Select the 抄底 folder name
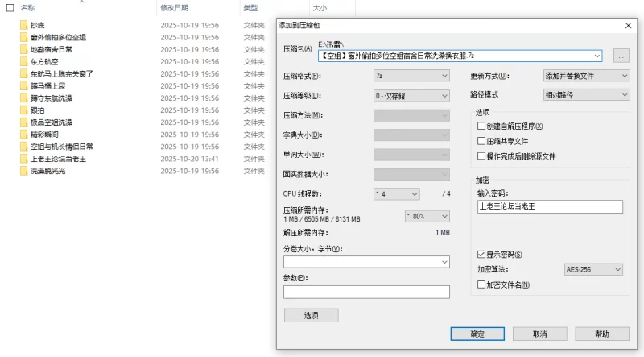This screenshot has height=357, width=644. tap(37, 25)
